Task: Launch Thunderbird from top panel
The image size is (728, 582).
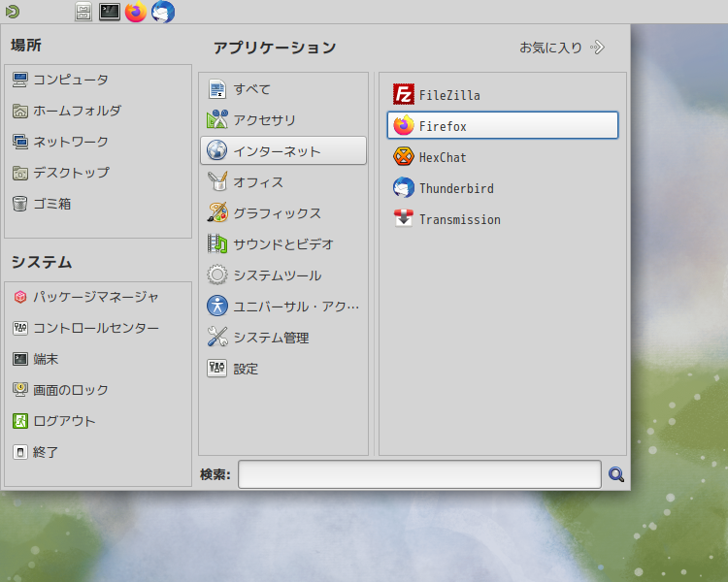Action: pos(163,12)
